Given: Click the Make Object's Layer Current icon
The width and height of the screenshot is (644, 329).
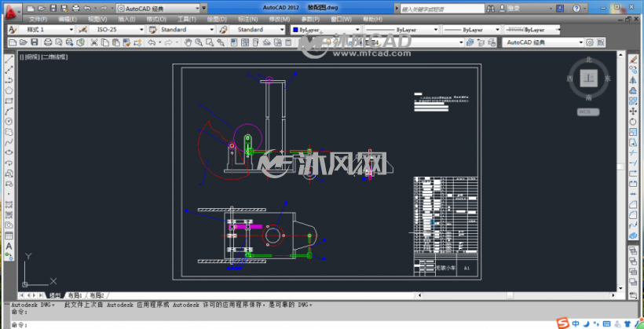Looking at the screenshot, I should [x=470, y=42].
